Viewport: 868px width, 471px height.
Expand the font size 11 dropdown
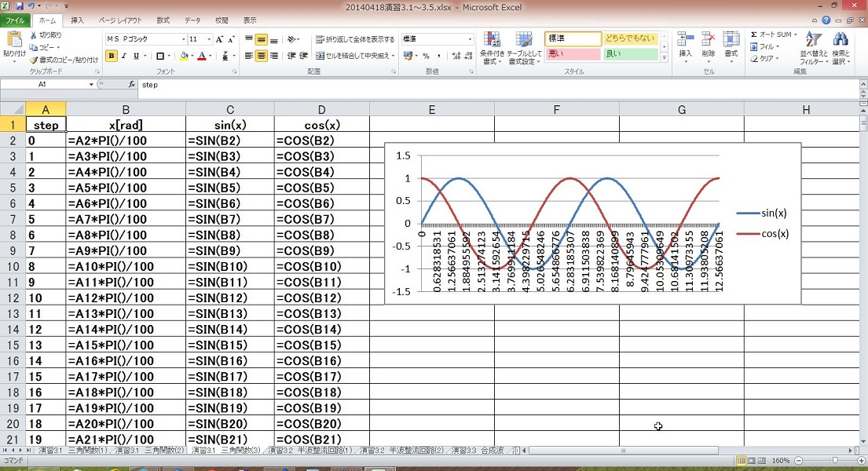(x=207, y=39)
